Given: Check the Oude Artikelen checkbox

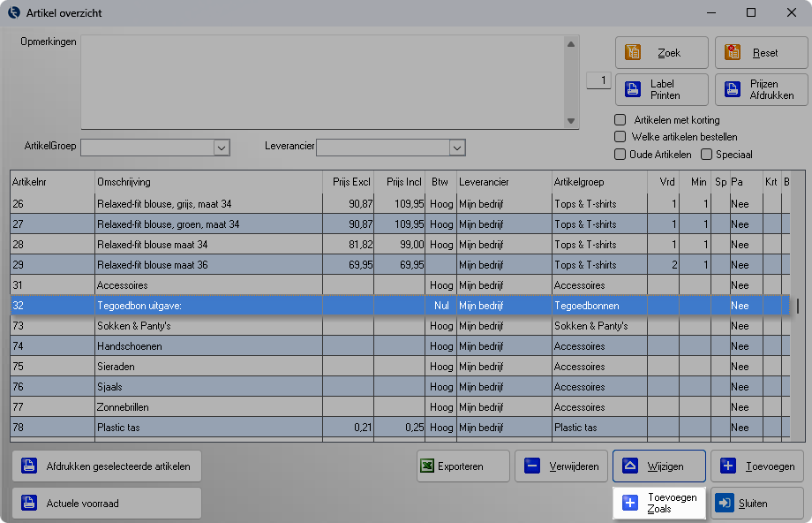Looking at the screenshot, I should click(x=620, y=155).
